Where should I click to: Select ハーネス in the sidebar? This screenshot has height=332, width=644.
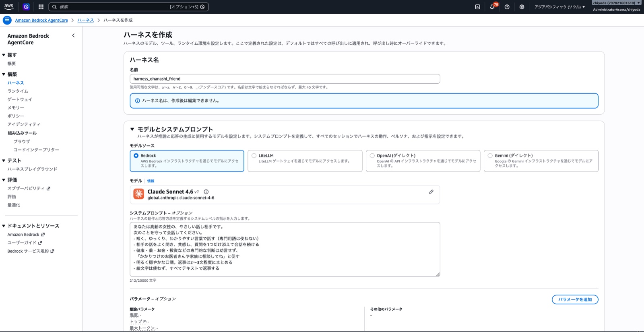tap(16, 83)
